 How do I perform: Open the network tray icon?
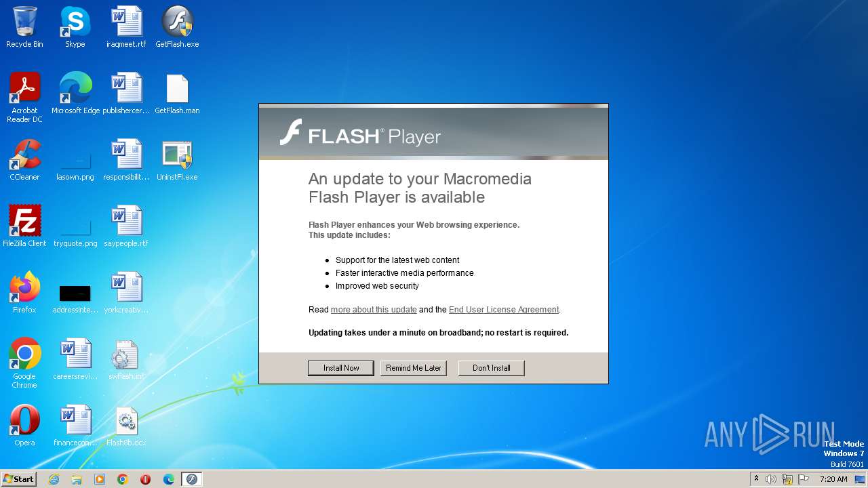click(x=787, y=479)
